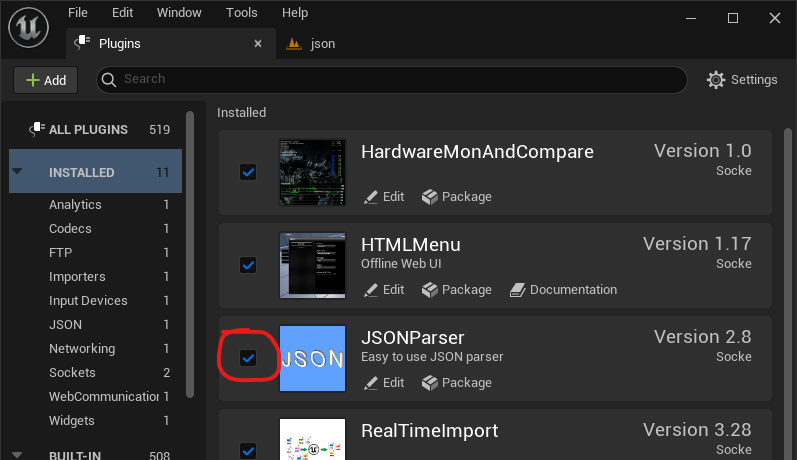
Task: Close the Plugins tab
Action: point(258,44)
